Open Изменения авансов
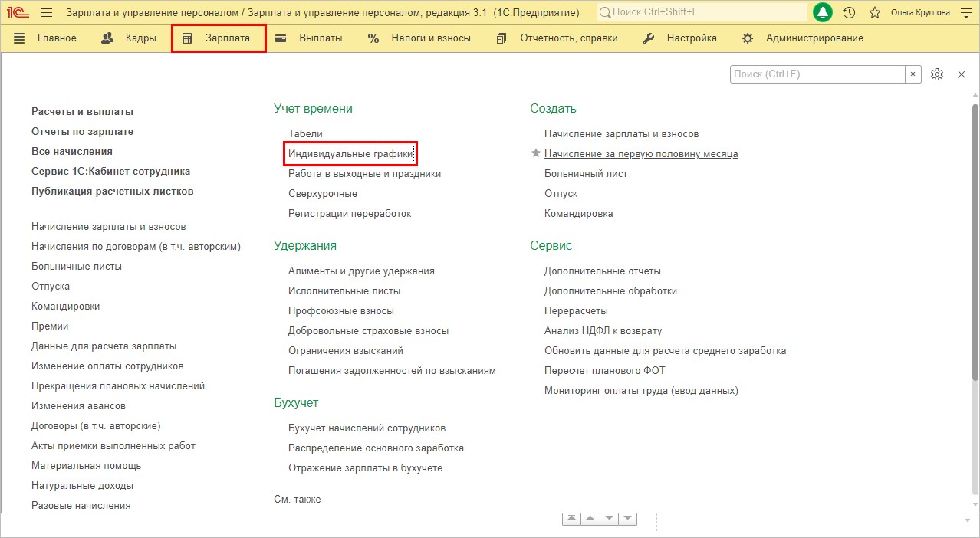This screenshot has width=980, height=538. click(78, 405)
